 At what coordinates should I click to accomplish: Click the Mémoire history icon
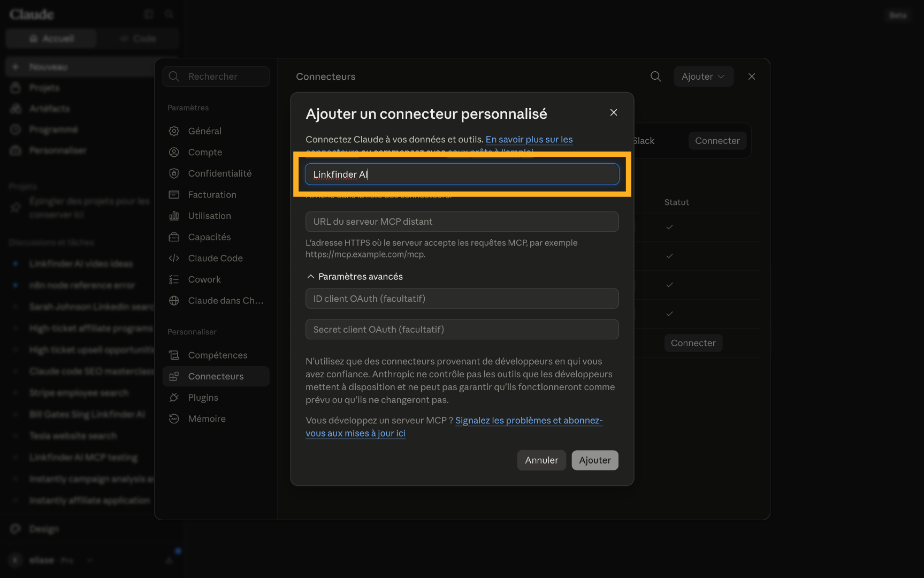tap(174, 419)
